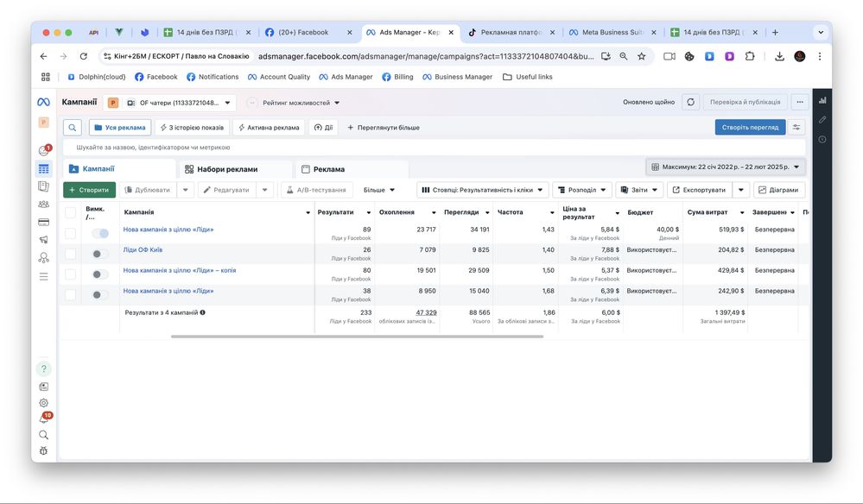Open the megaphone advertising icon in sidebar
Viewport: 863px width, 504px height.
(x=43, y=240)
